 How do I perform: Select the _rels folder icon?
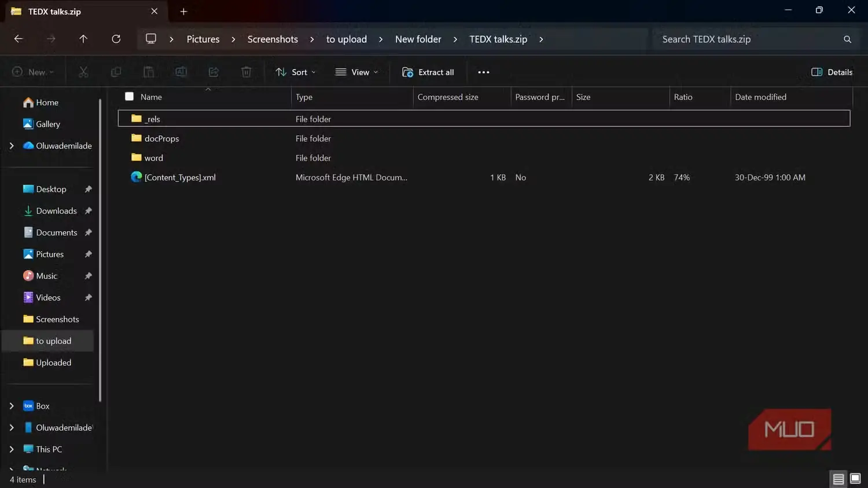(137, 119)
